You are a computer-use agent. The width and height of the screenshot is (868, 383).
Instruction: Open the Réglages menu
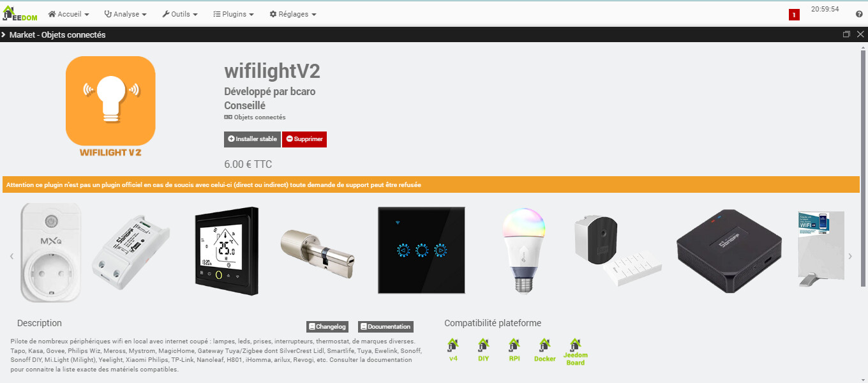[x=293, y=14]
